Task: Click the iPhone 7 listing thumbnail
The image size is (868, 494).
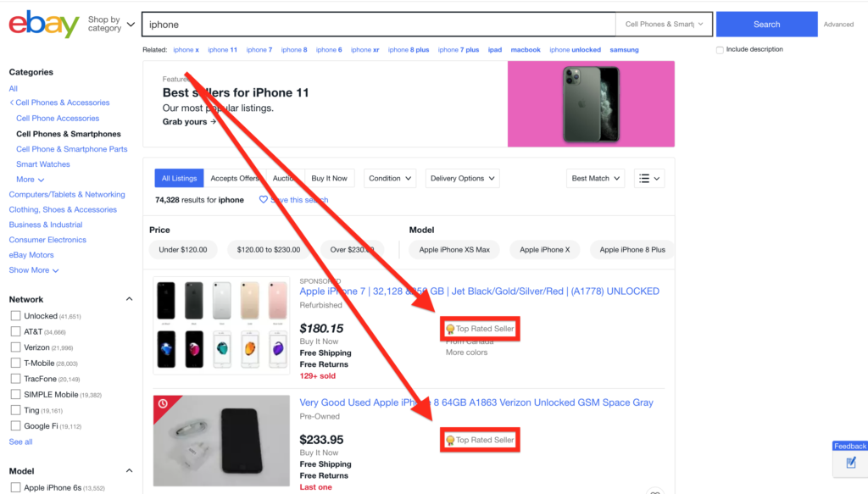Action: [220, 325]
